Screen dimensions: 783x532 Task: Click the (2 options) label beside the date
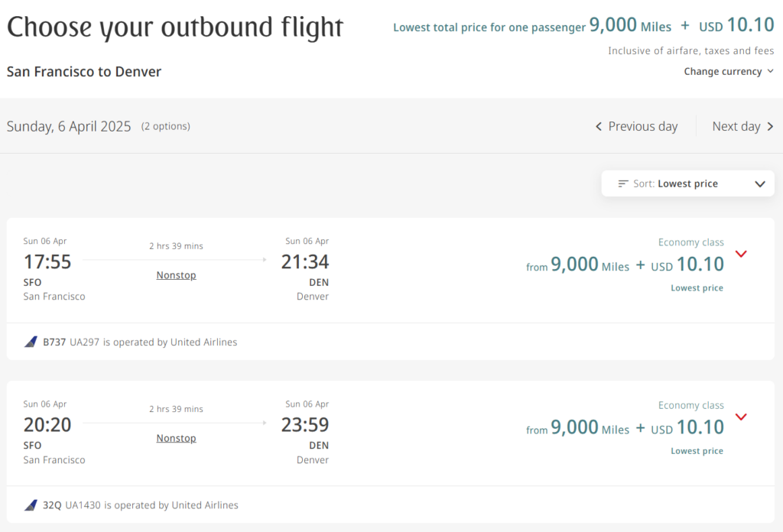coord(166,127)
